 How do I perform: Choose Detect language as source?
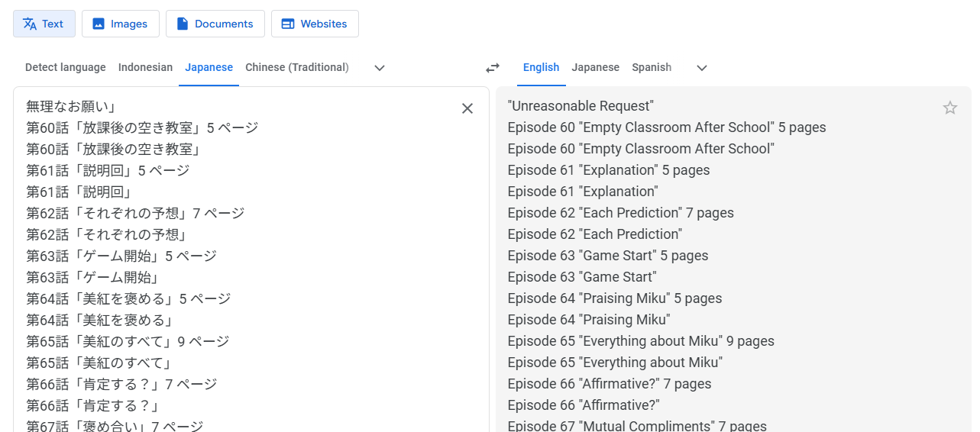coord(66,67)
